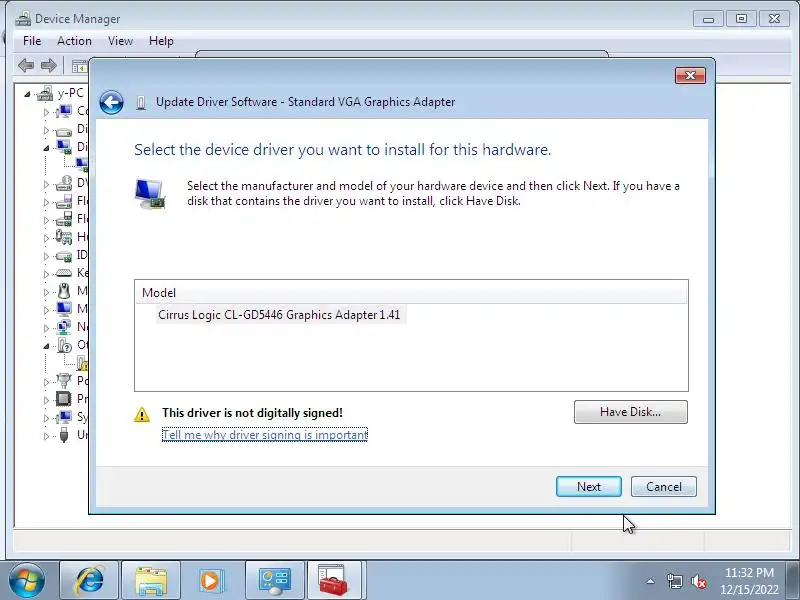Open the File menu in Device Manager
The height and width of the screenshot is (600, 800).
(32, 41)
